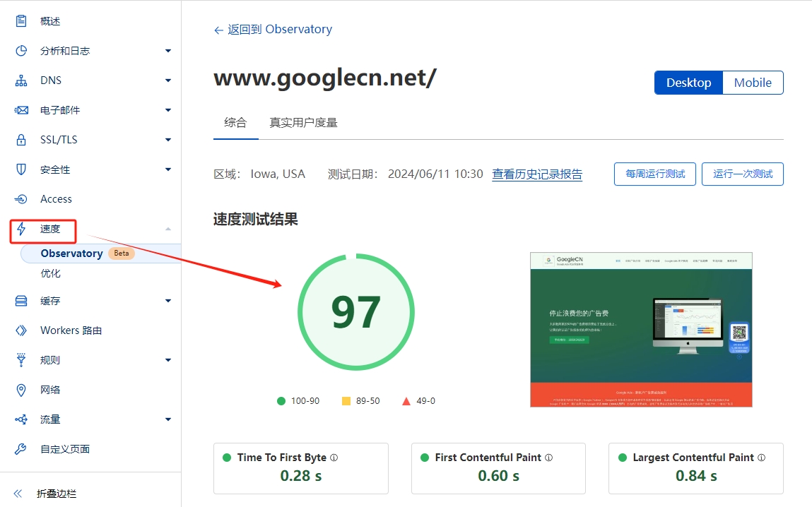Click the 运行一次测试 button
The image size is (812, 507).
743,174
